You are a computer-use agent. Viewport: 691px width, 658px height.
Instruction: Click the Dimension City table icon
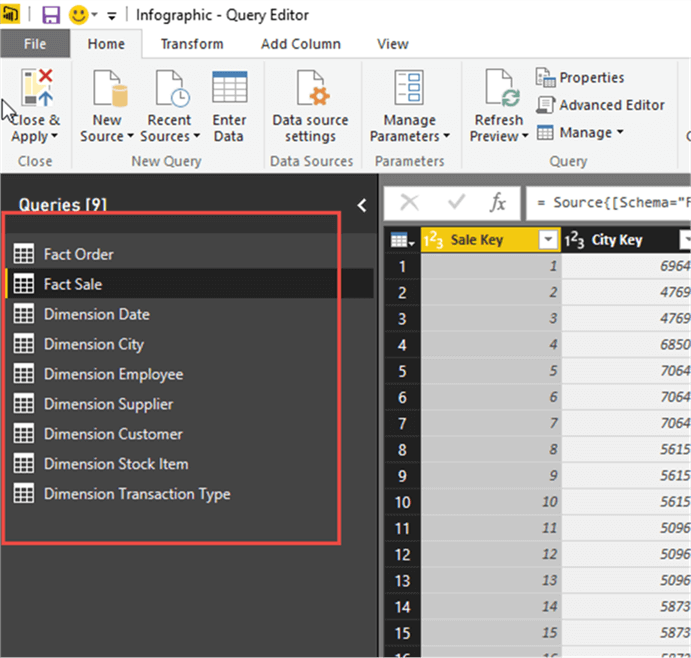(x=23, y=344)
